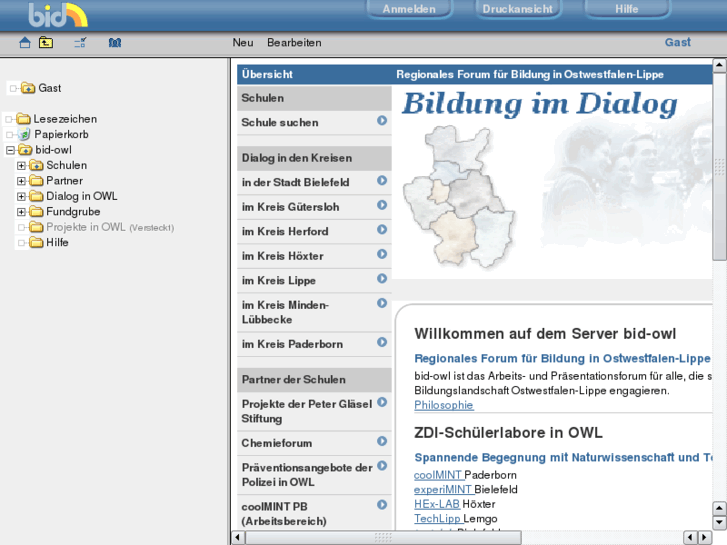
Task: Click arrow icon beside Kreis Minden-Lübbecke
Action: click(382, 303)
